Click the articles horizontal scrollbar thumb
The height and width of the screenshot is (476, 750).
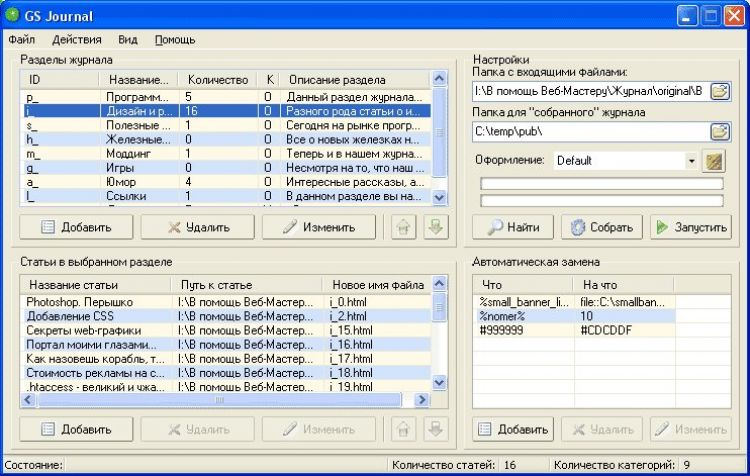(x=219, y=399)
